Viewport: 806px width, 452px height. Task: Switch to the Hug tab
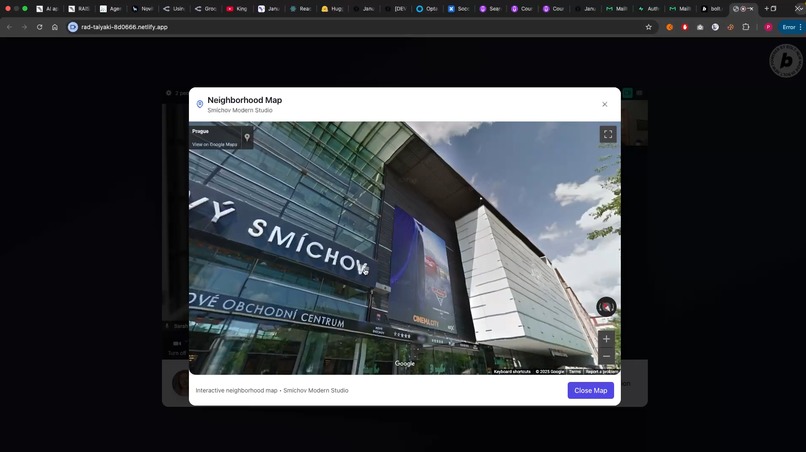click(332, 9)
